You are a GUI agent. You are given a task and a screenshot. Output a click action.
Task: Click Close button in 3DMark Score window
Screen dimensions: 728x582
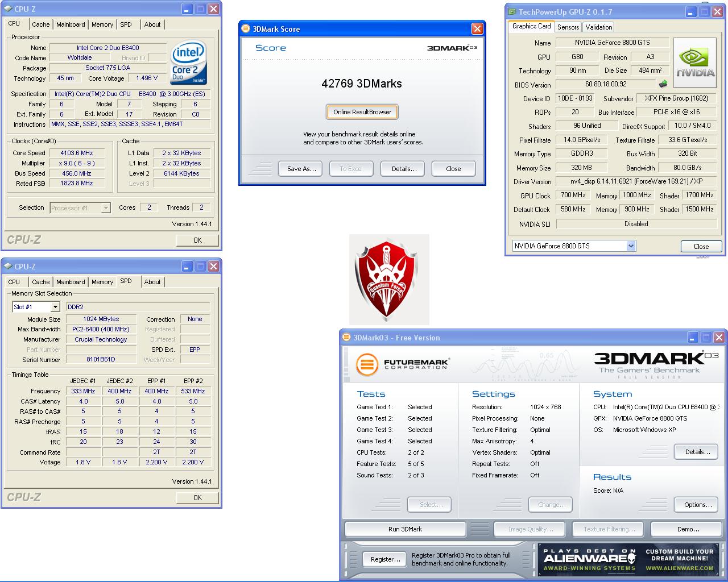tap(453, 169)
